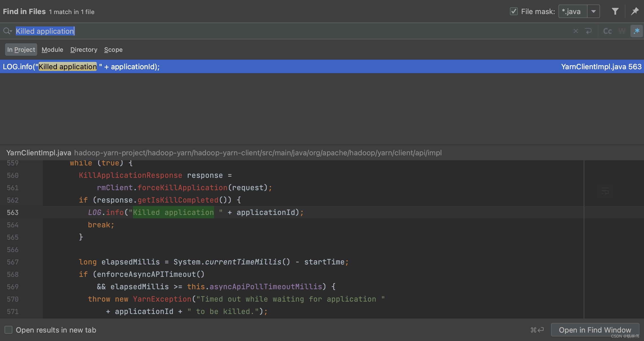The width and height of the screenshot is (644, 341).
Task: Pin the Find in Files window
Action: [x=635, y=11]
